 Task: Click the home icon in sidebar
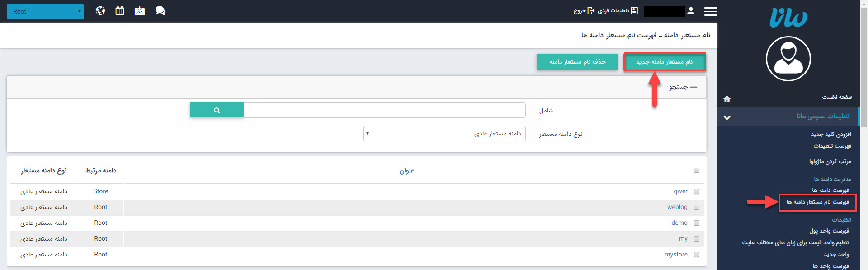click(x=727, y=98)
